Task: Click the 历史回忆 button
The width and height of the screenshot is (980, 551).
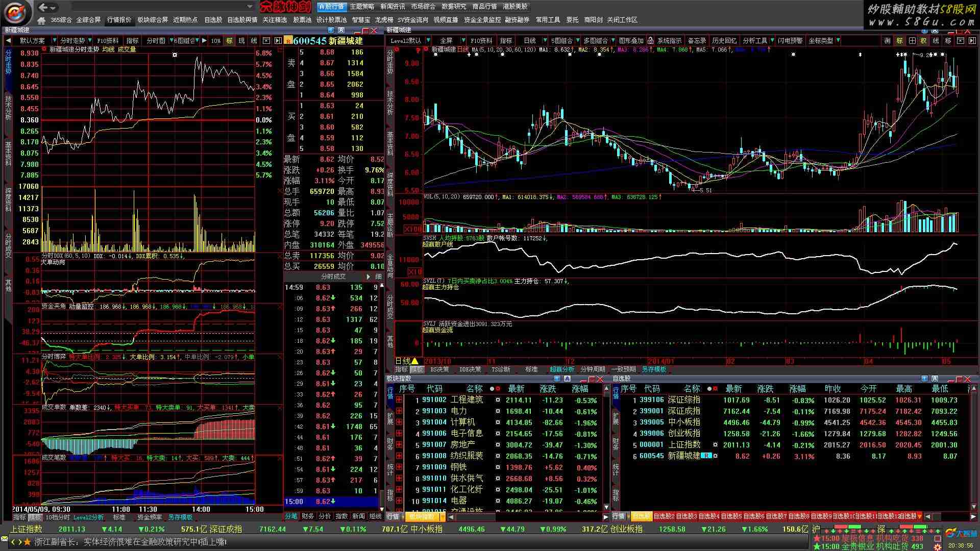Action: (x=724, y=41)
